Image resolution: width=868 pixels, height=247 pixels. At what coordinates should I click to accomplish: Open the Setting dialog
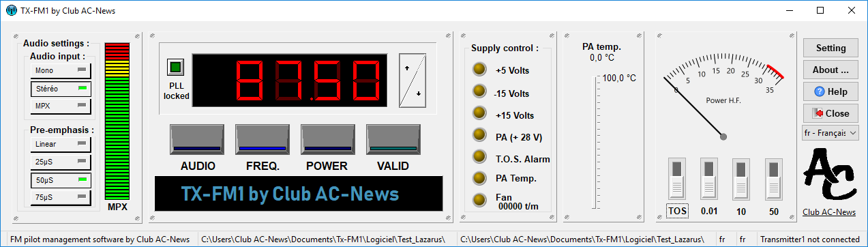click(830, 48)
